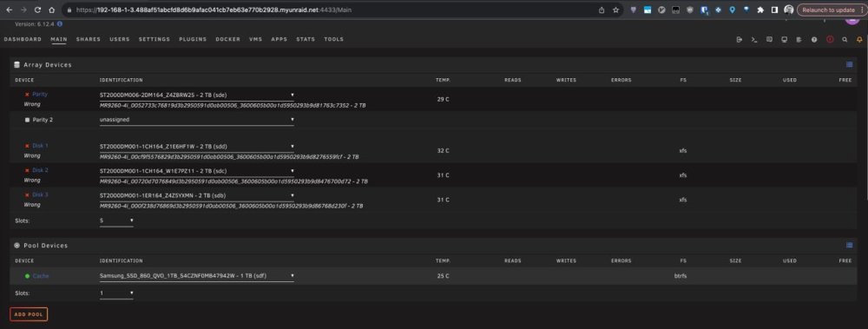Click the Unraid logout icon

point(740,39)
